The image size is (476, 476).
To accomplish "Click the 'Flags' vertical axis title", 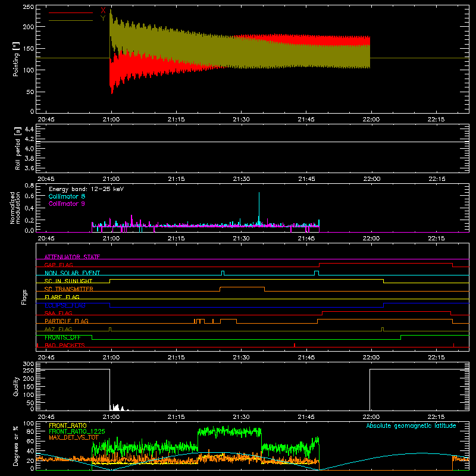I will point(24,297).
